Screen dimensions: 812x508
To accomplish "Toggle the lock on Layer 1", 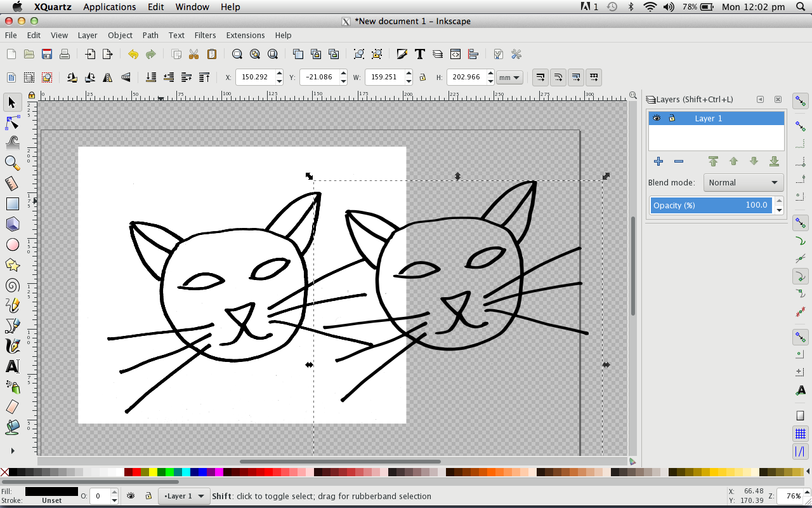I will point(672,118).
